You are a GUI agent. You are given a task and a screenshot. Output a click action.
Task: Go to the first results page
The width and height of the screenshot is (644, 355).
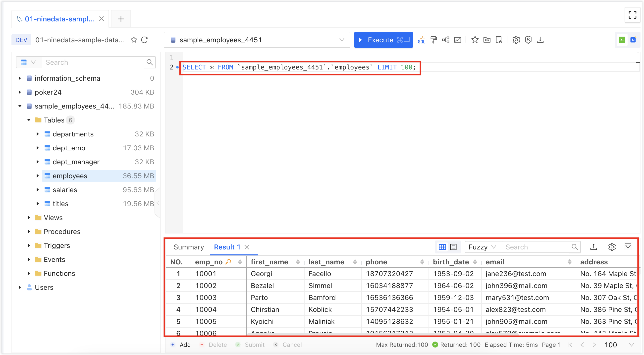[x=570, y=345]
